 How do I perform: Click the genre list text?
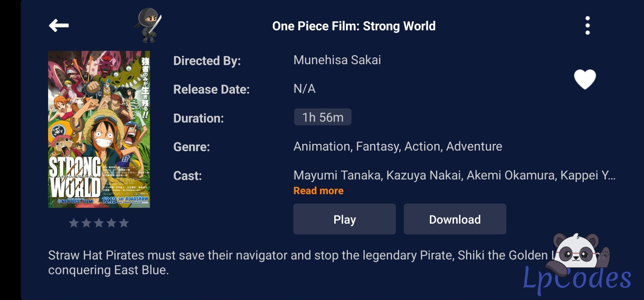click(x=397, y=146)
